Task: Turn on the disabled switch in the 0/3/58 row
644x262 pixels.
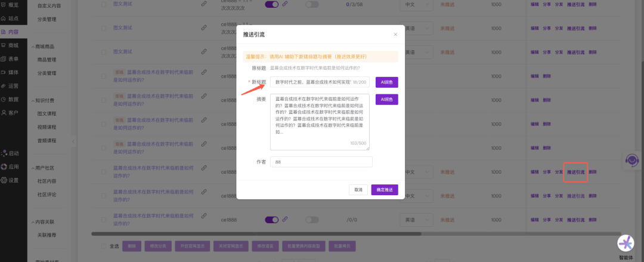Action: click(312, 4)
